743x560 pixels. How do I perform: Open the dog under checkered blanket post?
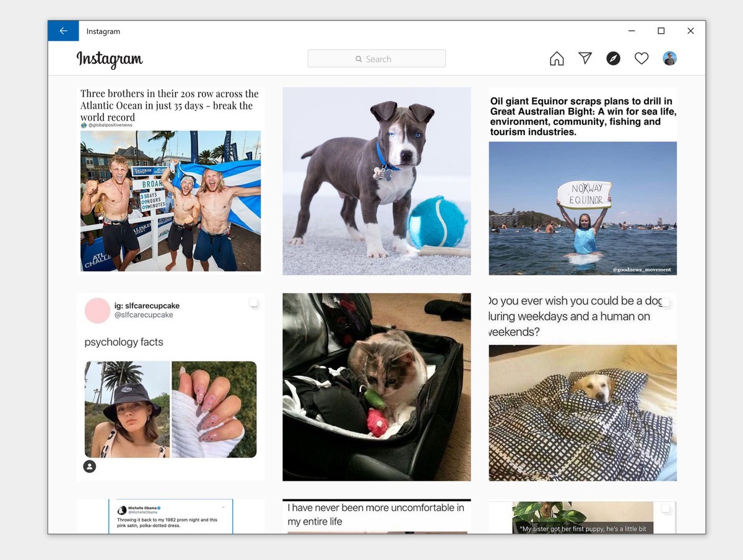click(x=583, y=387)
